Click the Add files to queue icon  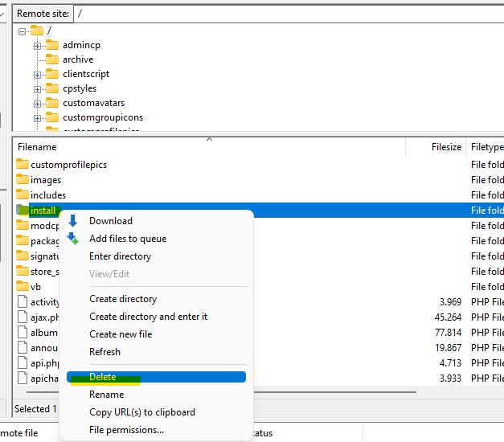pyautogui.click(x=73, y=239)
